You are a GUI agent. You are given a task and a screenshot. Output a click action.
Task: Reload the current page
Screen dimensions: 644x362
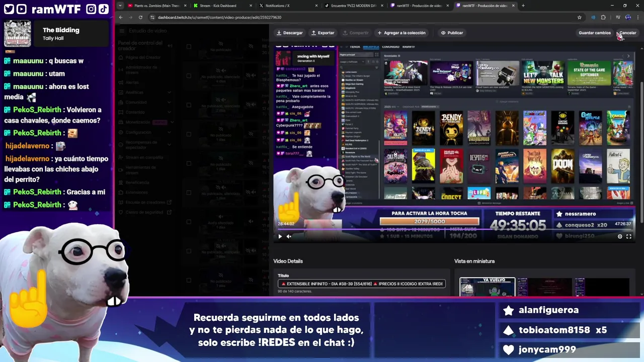(140, 17)
